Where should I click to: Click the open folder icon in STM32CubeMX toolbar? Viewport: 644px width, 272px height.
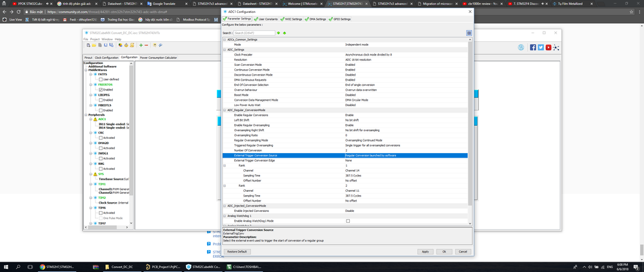pos(94,45)
